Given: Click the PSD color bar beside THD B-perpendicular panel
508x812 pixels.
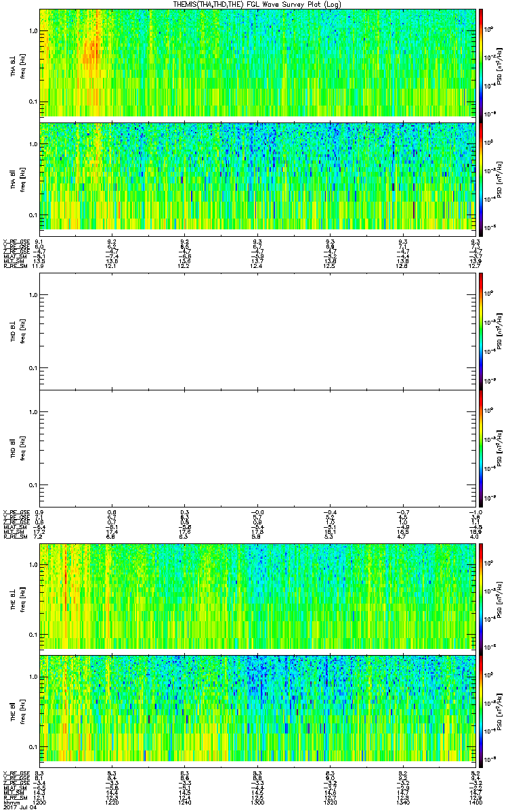Looking at the screenshot, I should point(481,331).
